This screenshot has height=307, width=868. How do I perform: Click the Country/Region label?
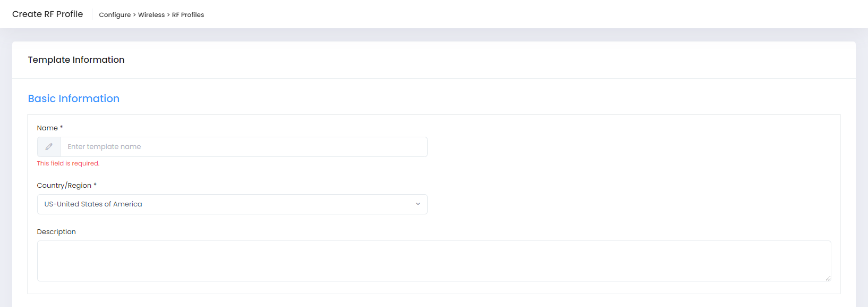pos(64,186)
